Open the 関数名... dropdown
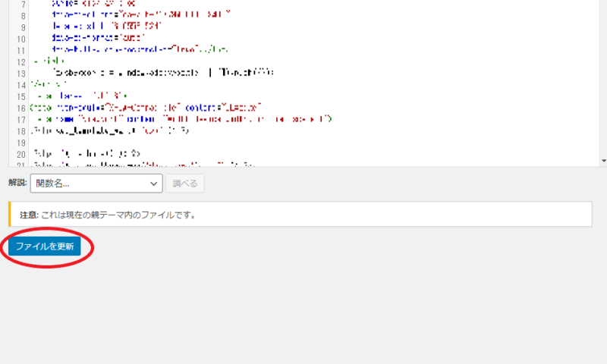This screenshot has height=364, width=607. click(96, 184)
